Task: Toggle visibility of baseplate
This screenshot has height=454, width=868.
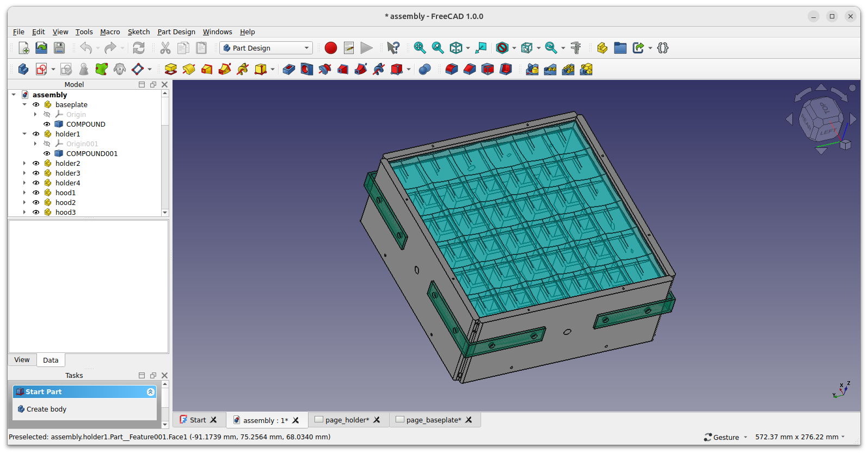Action: pyautogui.click(x=36, y=104)
